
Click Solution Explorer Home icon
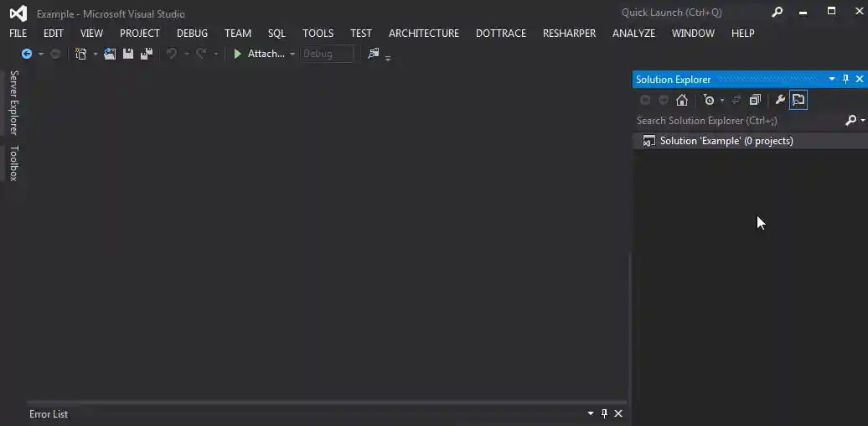682,100
